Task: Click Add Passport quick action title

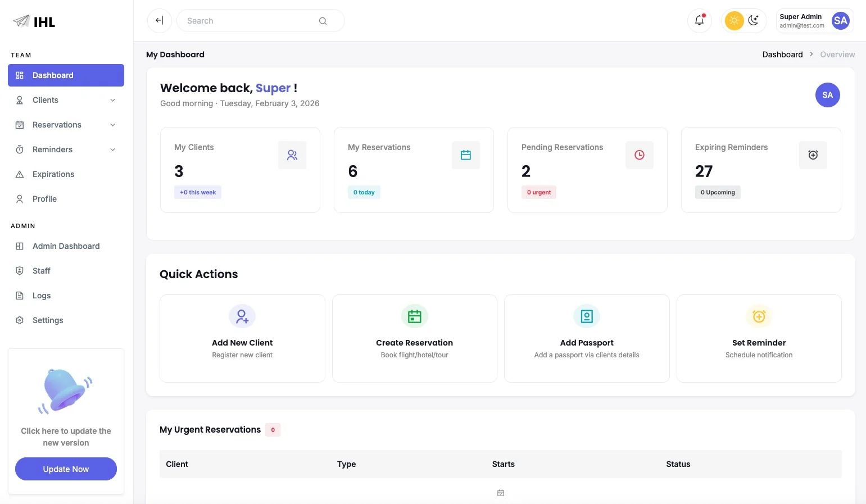Action: pos(587,343)
